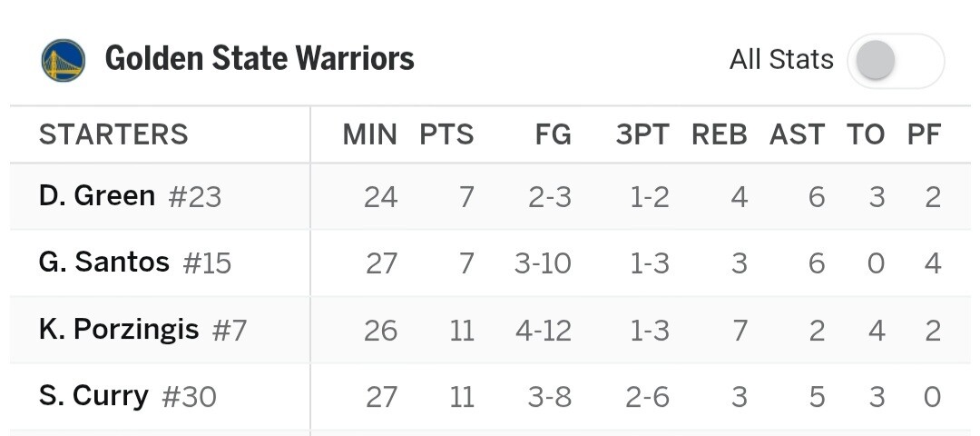Click the STARTERS section header

pos(113,134)
